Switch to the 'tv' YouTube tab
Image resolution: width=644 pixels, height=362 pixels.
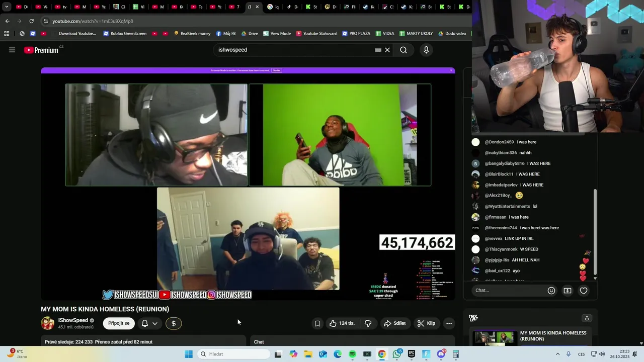61,7
